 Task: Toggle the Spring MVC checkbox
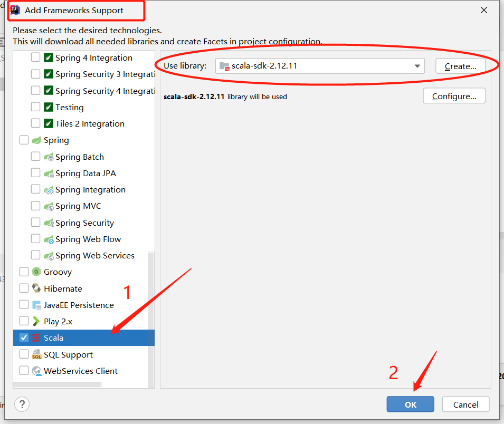[x=35, y=206]
